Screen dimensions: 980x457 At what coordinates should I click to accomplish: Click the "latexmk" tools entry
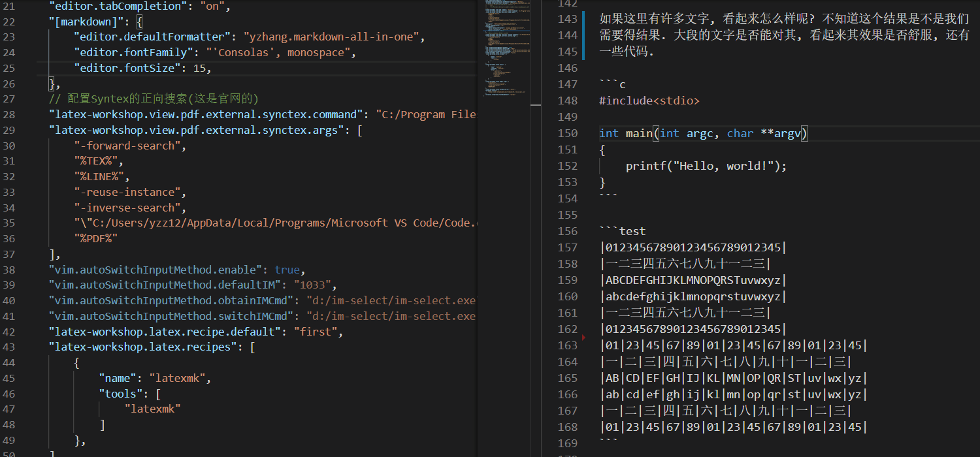pos(152,409)
